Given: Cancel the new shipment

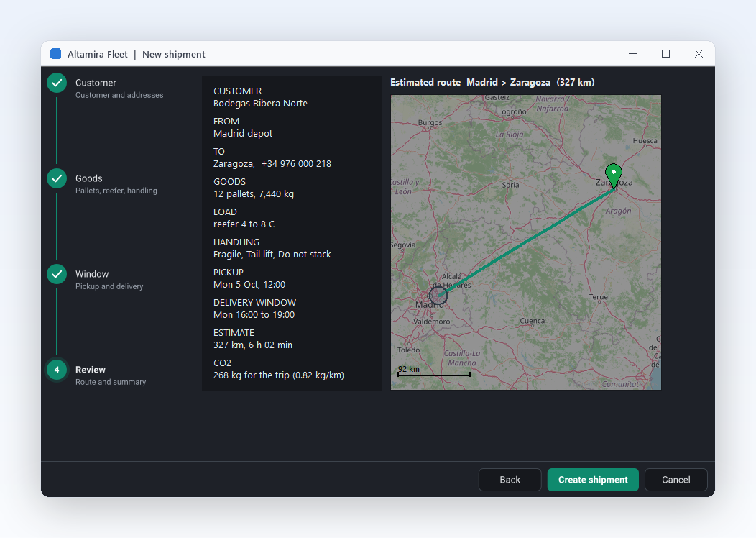Looking at the screenshot, I should click(x=676, y=480).
